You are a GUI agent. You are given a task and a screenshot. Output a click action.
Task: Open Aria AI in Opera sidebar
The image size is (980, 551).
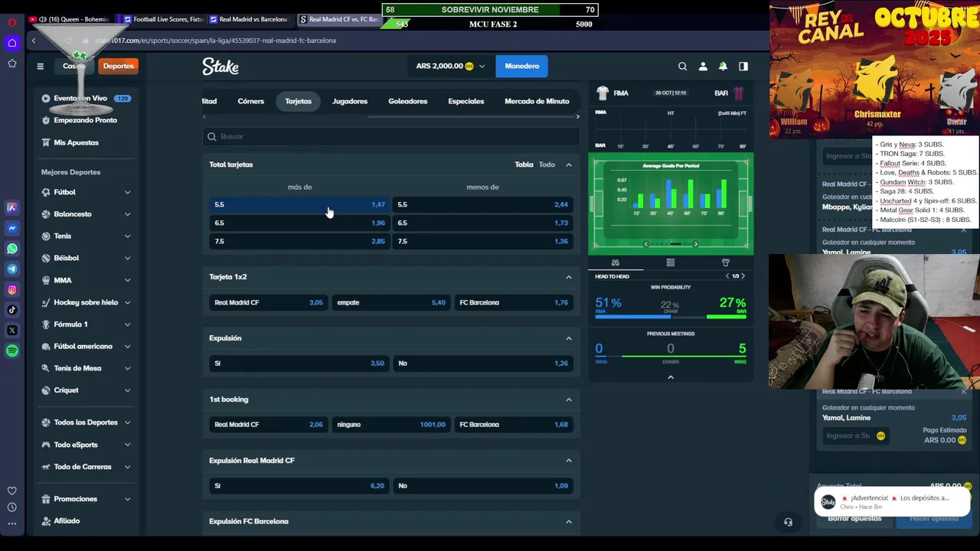pos(12,207)
